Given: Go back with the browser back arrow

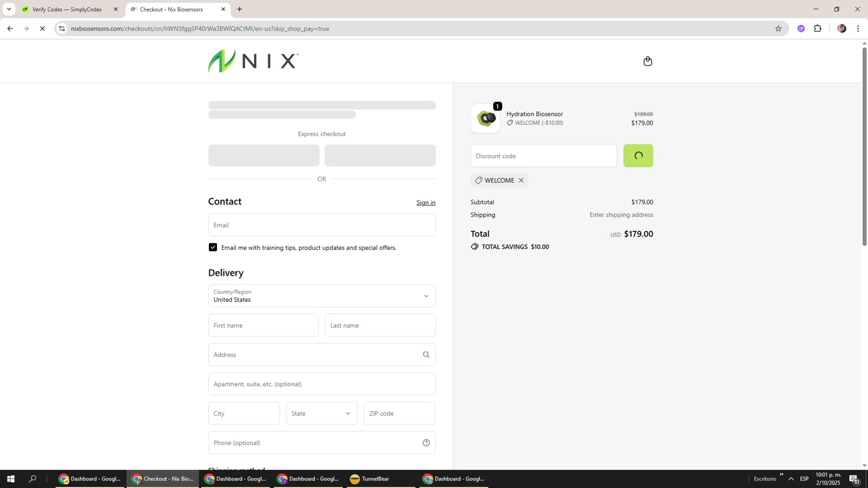Looking at the screenshot, I should [10, 28].
